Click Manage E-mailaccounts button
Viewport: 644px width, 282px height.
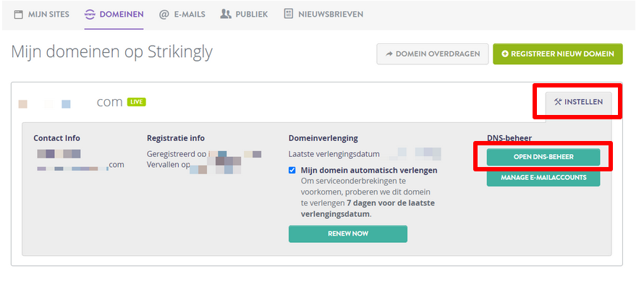pyautogui.click(x=543, y=178)
